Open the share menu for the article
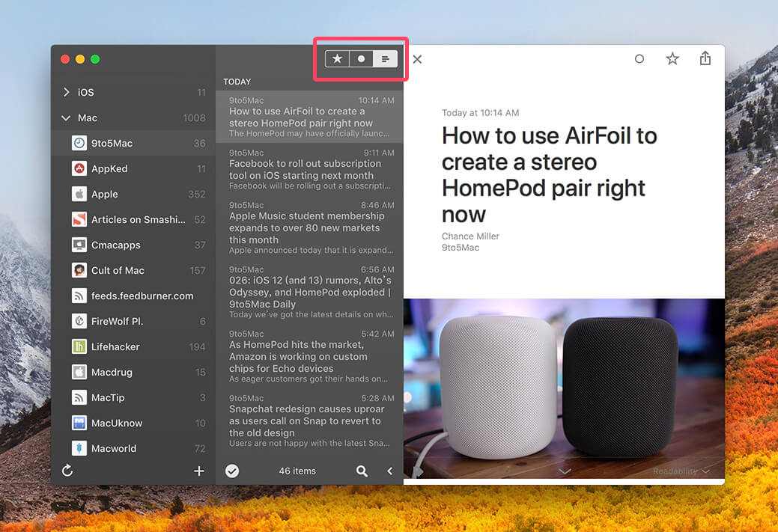 click(705, 58)
